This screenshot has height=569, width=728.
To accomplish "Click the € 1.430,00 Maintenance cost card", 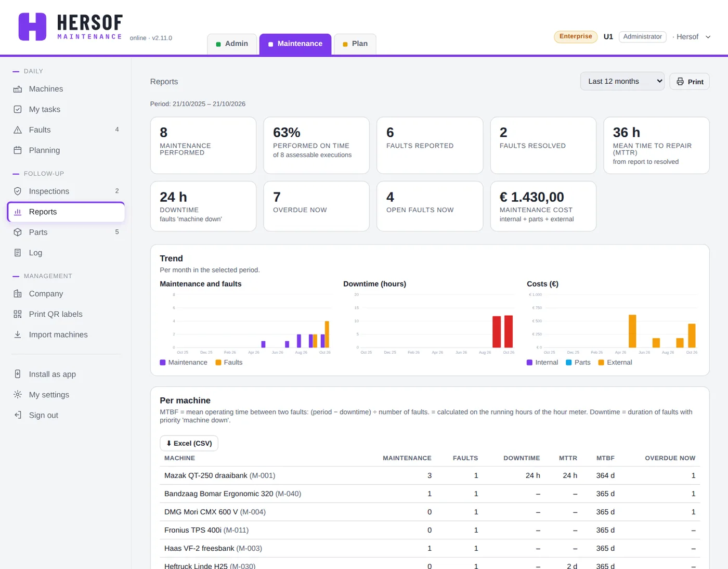I will pos(543,206).
